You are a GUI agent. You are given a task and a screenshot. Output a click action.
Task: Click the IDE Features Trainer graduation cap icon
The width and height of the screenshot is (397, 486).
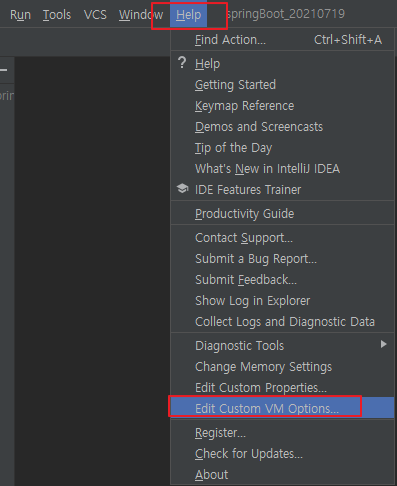coord(182,189)
